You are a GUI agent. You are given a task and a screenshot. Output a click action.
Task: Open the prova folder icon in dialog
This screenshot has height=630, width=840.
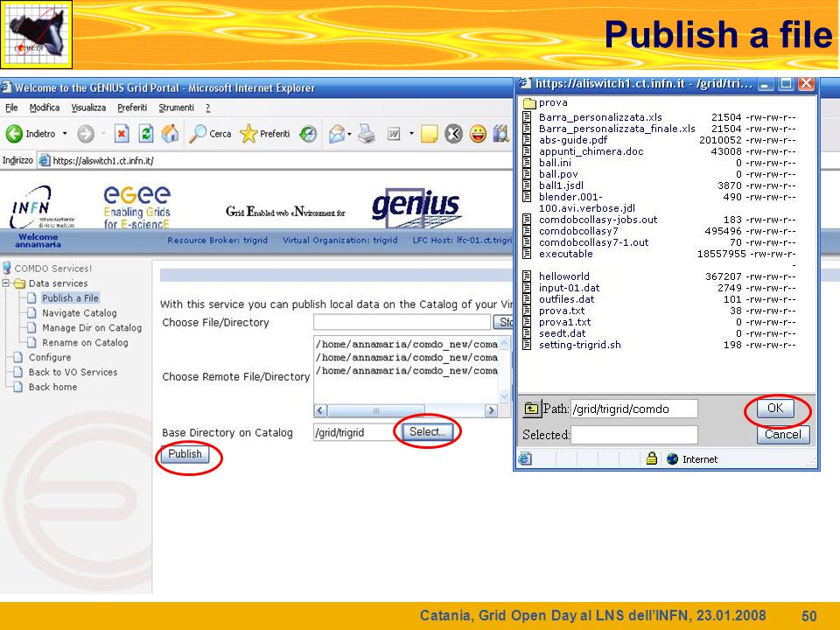[529, 102]
